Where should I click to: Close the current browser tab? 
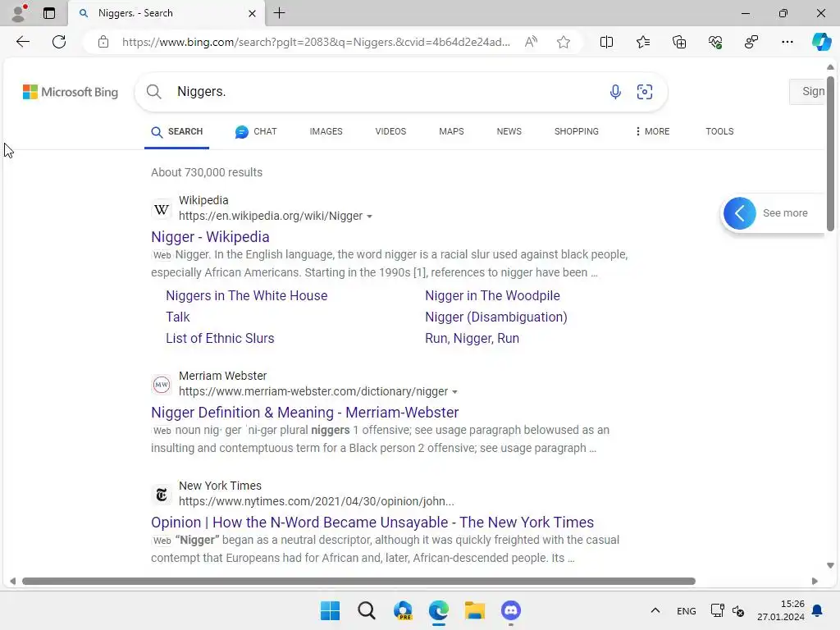click(252, 13)
